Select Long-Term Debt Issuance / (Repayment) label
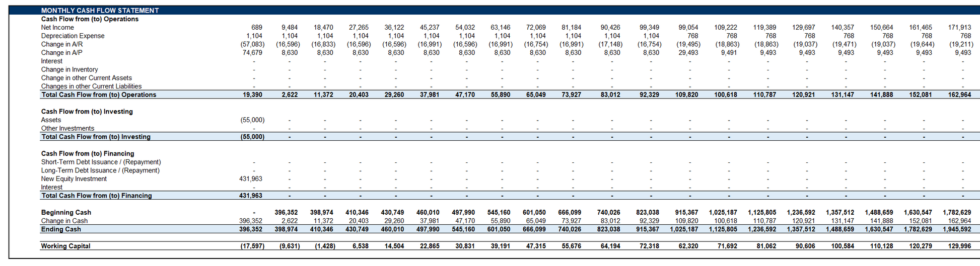Screen dimensions: 980x266 (100, 170)
